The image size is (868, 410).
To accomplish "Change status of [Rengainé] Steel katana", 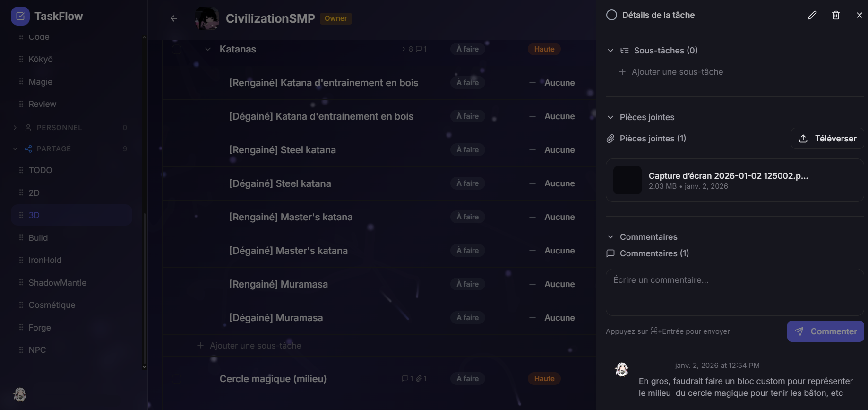I will point(467,150).
